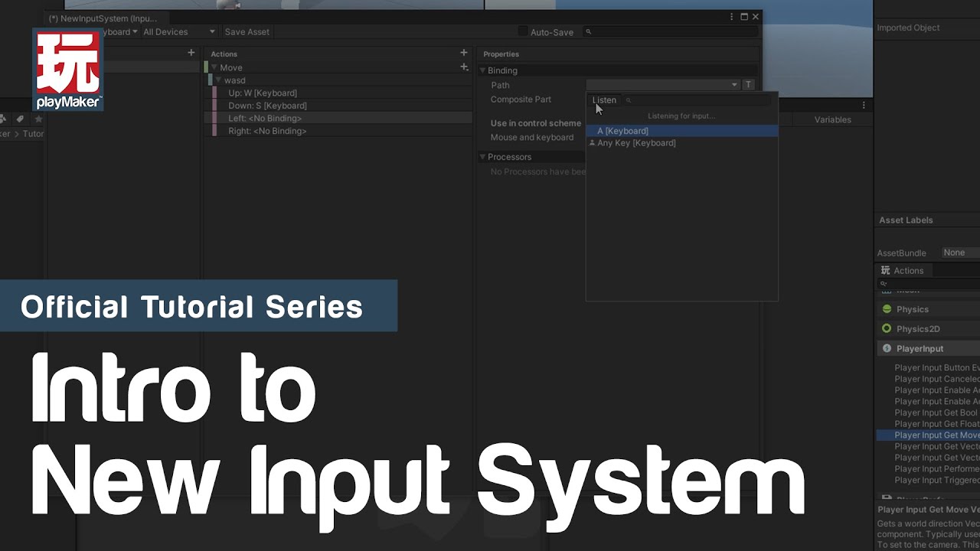Collapse the Processors section
This screenshot has width=980, height=551.
point(482,157)
